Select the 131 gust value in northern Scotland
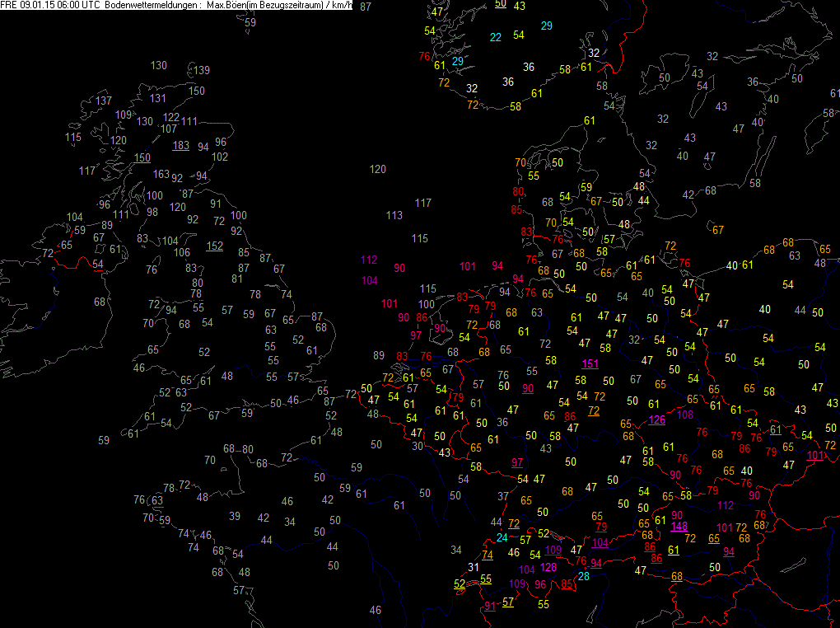Screen dimensions: 840x628 (x=157, y=98)
